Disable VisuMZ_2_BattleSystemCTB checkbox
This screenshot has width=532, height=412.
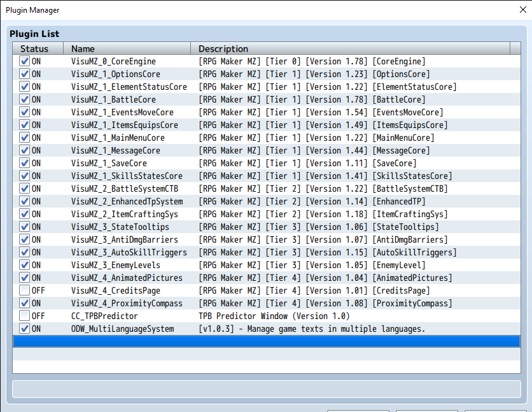(24, 188)
